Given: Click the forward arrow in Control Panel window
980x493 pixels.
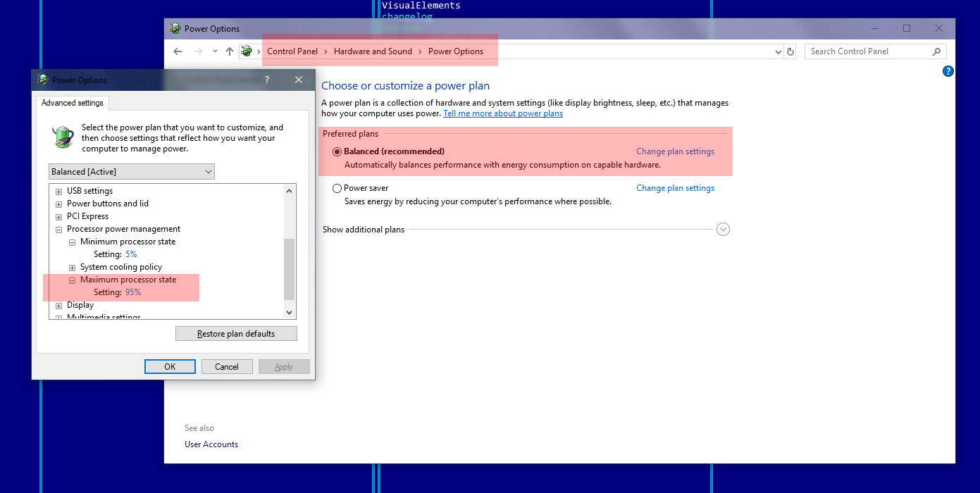Looking at the screenshot, I should (x=199, y=51).
